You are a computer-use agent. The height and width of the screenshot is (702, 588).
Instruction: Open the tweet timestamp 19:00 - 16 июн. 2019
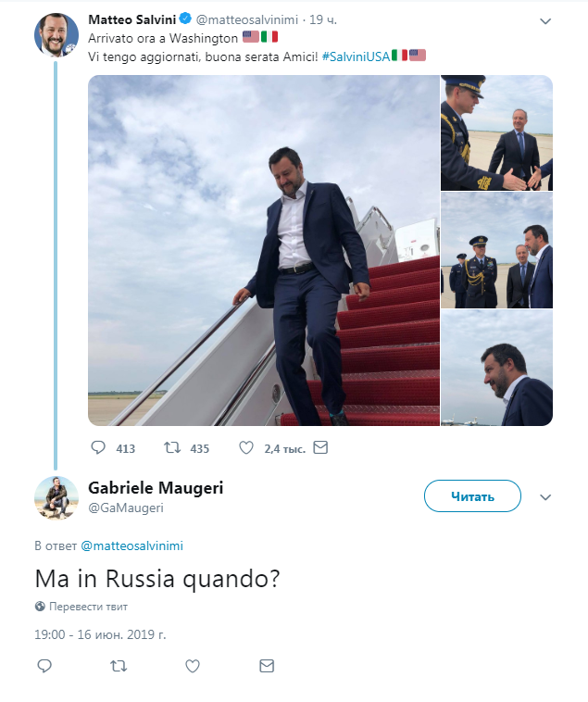[x=100, y=634]
